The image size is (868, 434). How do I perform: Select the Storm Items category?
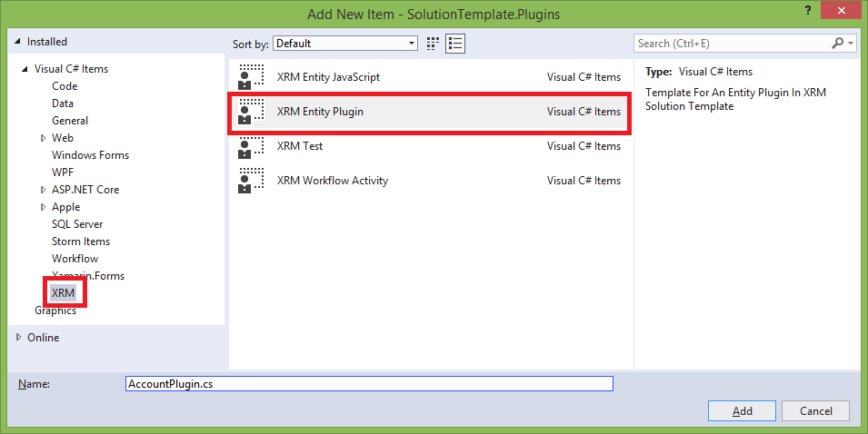click(81, 242)
